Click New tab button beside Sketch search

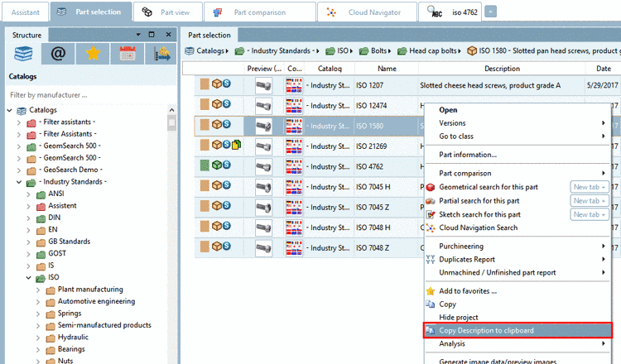click(x=590, y=214)
